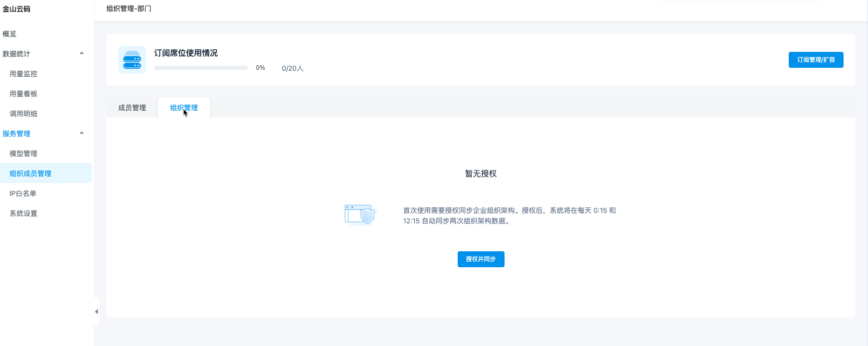This screenshot has width=868, height=346.
Task: Open the IP白名单 page
Action: (x=23, y=193)
